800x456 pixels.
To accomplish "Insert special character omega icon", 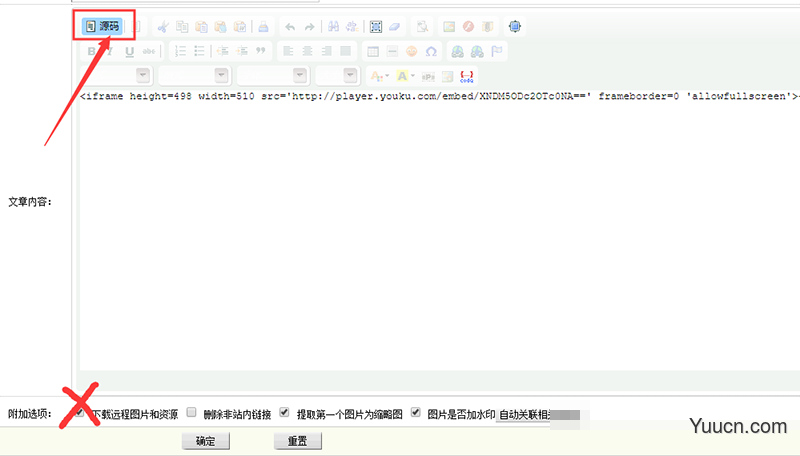I will pos(431,51).
